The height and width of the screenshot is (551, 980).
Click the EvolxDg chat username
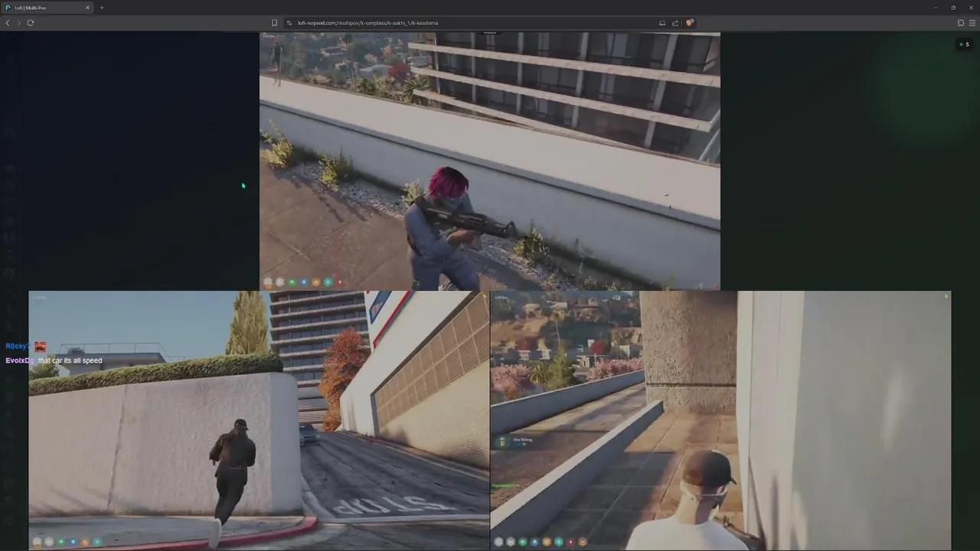point(20,360)
